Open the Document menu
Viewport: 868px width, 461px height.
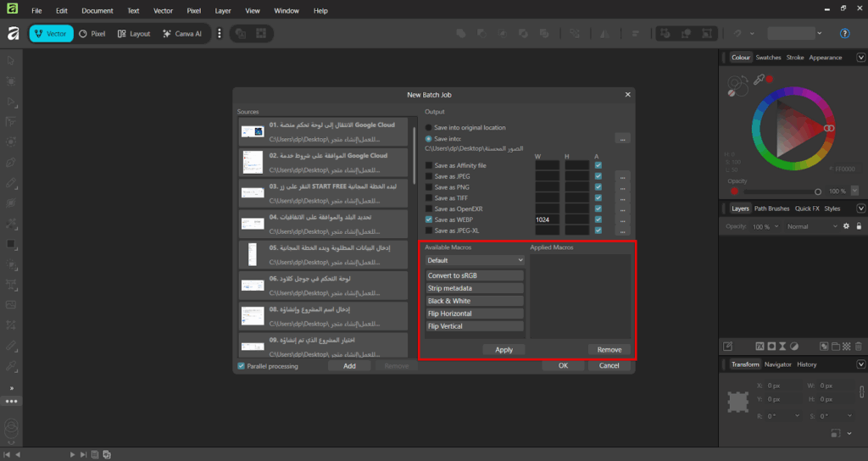[97, 11]
